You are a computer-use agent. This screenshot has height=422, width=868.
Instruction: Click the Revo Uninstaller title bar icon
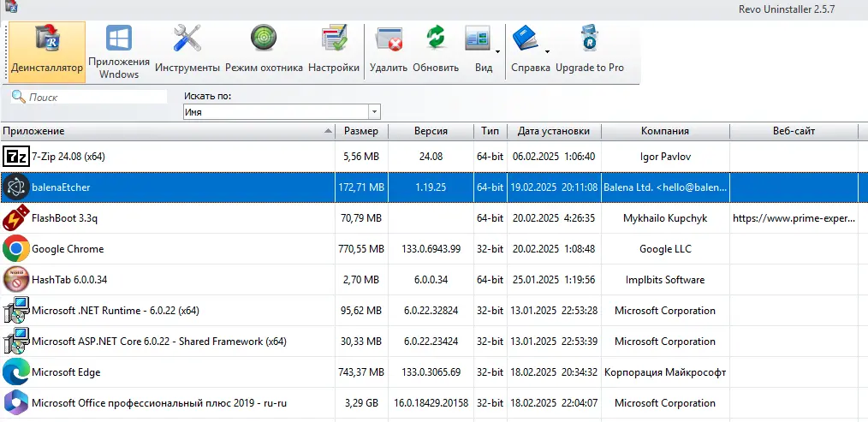pos(11,7)
